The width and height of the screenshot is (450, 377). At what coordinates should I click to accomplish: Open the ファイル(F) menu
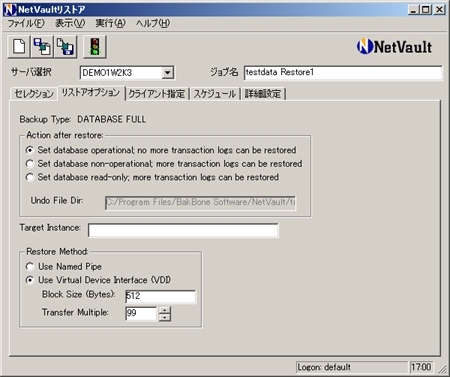click(x=26, y=23)
